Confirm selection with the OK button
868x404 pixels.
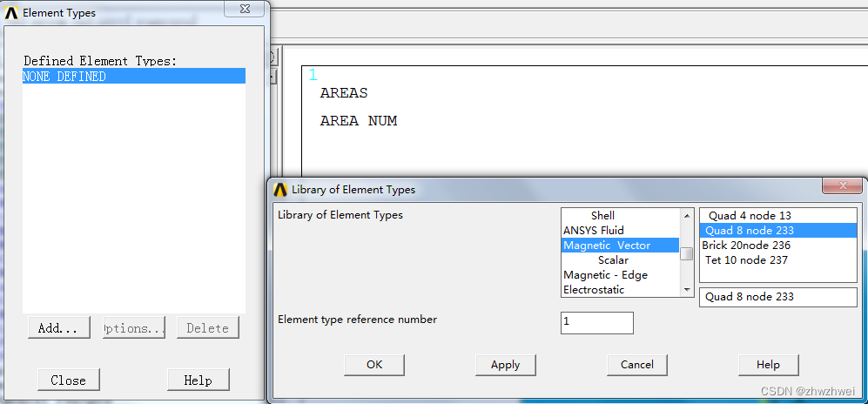click(x=374, y=365)
